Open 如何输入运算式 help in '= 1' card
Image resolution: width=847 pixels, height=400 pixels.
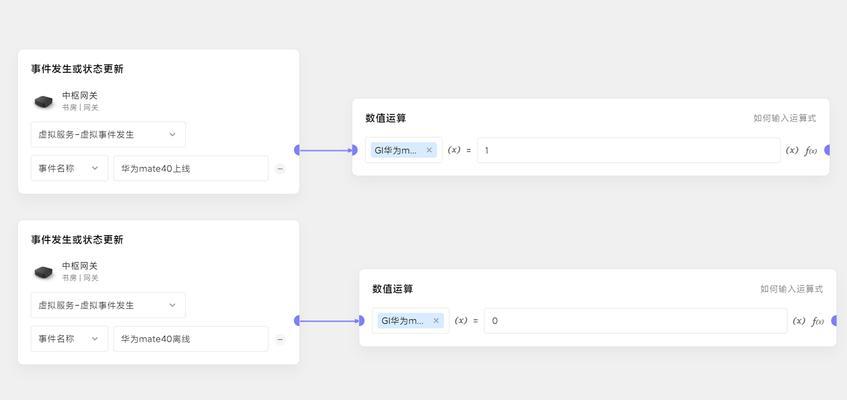(784, 118)
